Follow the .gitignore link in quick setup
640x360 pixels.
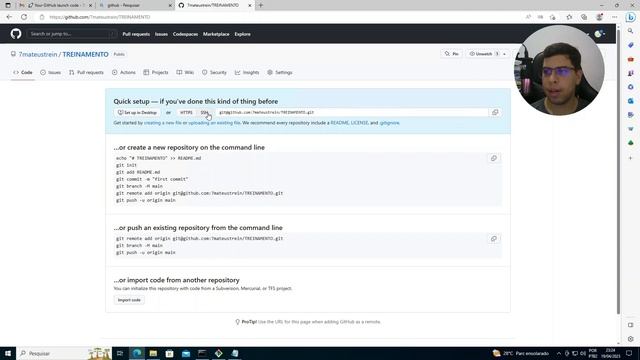coord(389,123)
